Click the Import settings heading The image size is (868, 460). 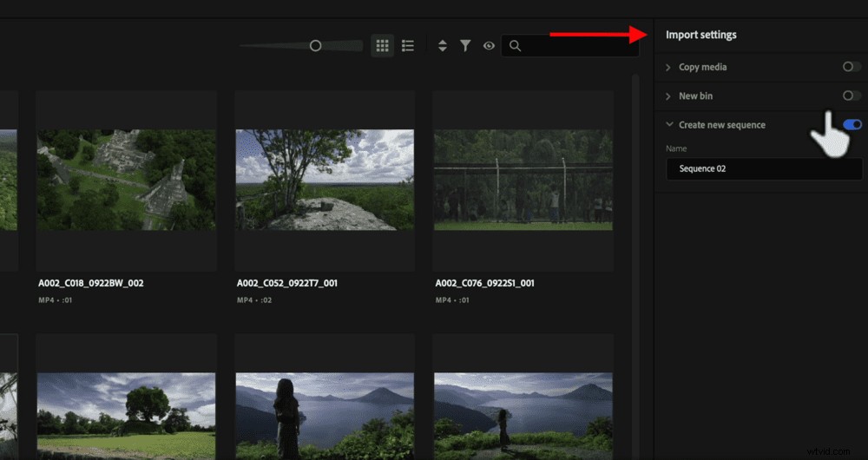[700, 35]
